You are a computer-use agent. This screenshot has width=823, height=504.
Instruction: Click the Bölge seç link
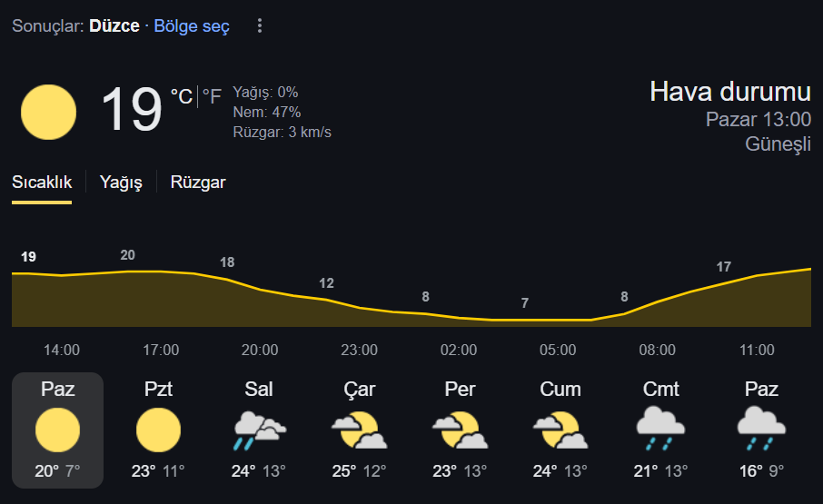(x=192, y=26)
